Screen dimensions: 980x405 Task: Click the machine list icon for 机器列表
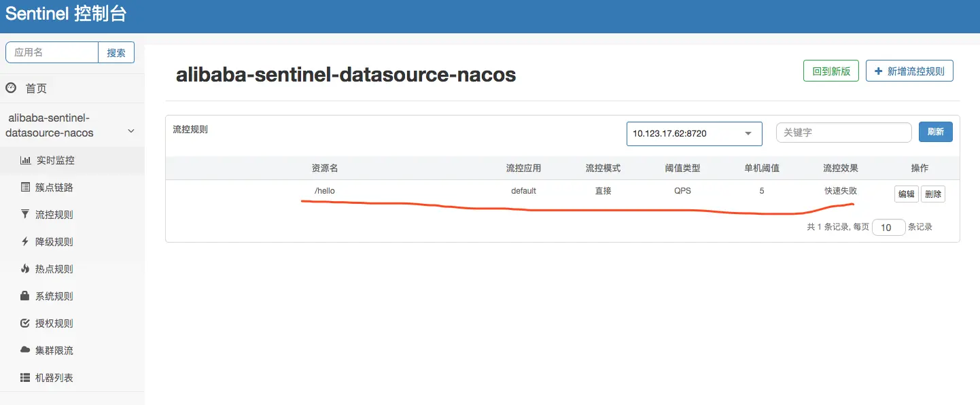point(24,377)
